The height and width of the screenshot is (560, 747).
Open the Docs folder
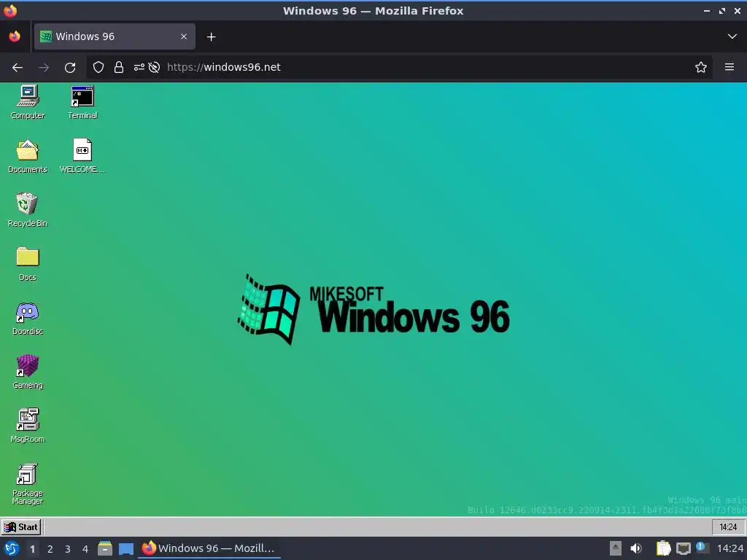28,264
